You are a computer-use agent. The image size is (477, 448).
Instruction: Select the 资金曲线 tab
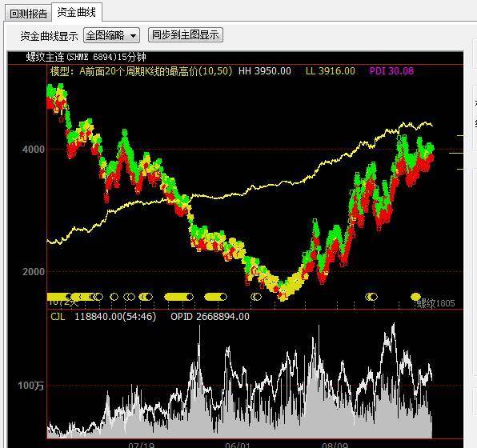tap(76, 12)
